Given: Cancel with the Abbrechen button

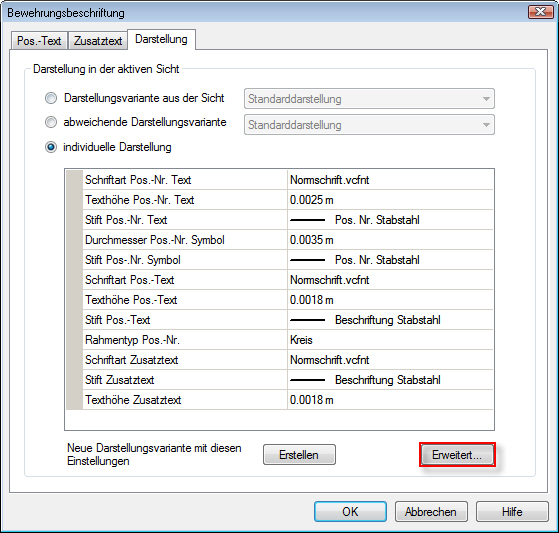Looking at the screenshot, I should 431,512.
